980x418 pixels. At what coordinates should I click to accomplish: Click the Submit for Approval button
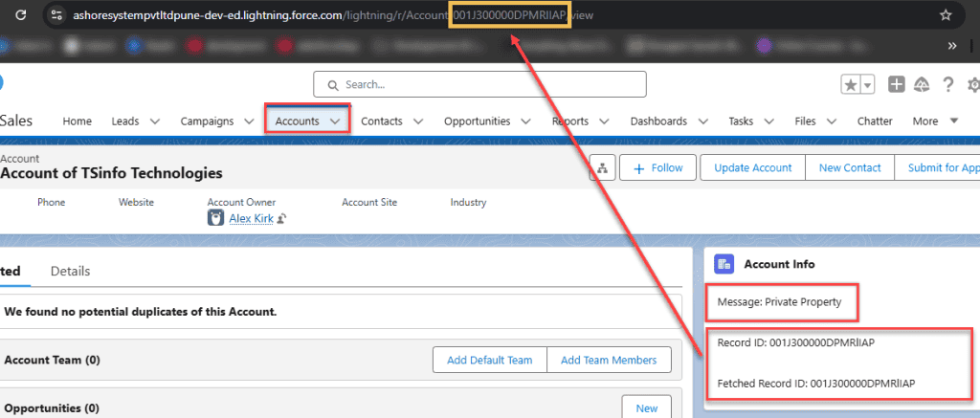tap(938, 168)
